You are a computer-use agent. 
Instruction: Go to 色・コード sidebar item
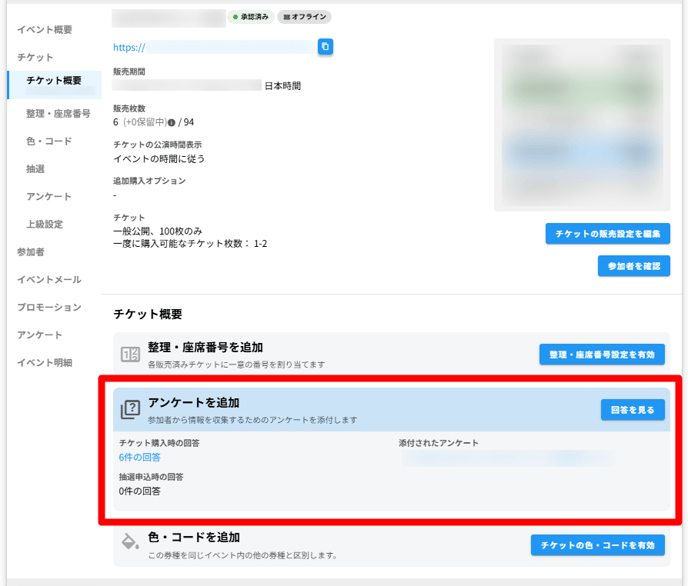(49, 142)
